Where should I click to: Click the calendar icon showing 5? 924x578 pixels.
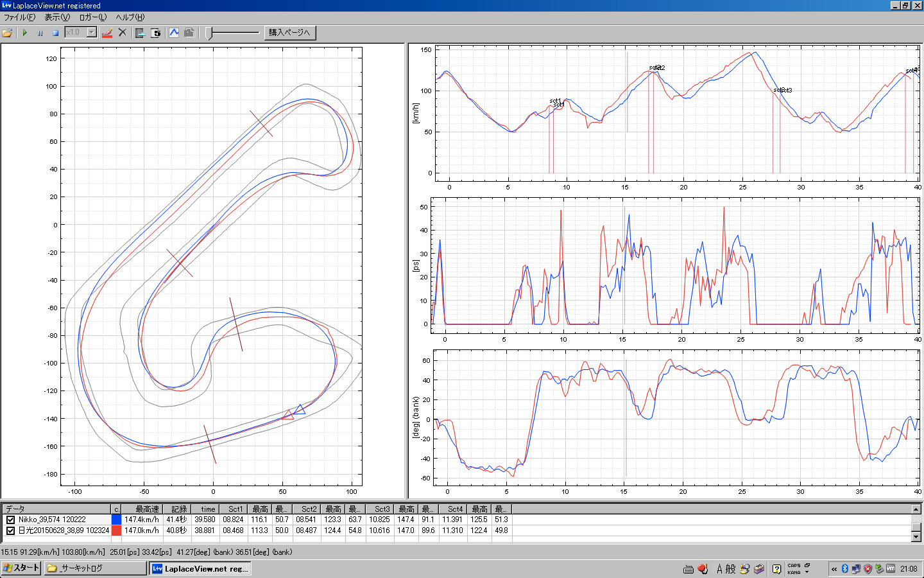[x=156, y=33]
